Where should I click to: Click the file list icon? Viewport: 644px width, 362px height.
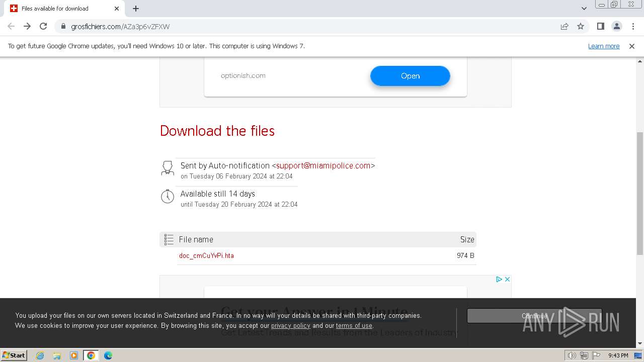coord(169,240)
